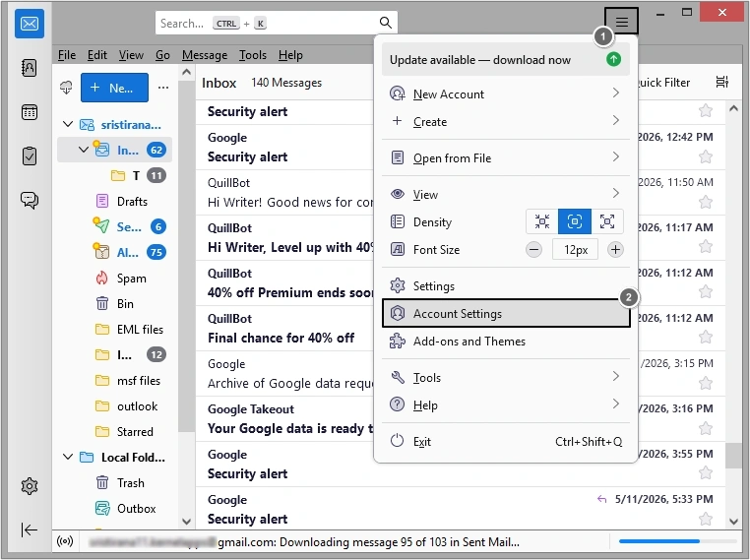
Task: Star the QuillBot Final chance message
Action: [x=706, y=338]
